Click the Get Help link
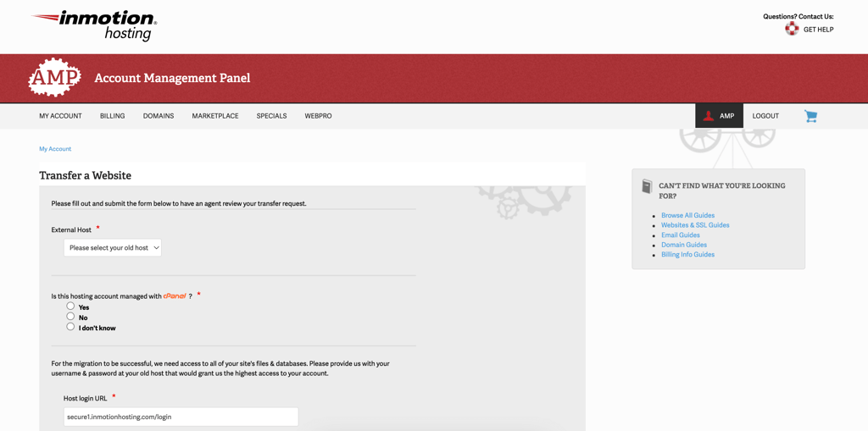 click(818, 30)
